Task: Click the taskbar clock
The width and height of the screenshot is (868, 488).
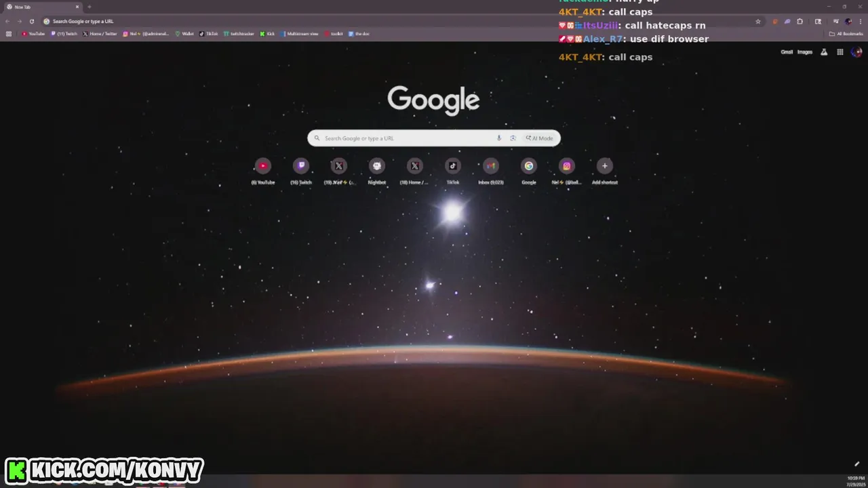Action: pyautogui.click(x=856, y=481)
